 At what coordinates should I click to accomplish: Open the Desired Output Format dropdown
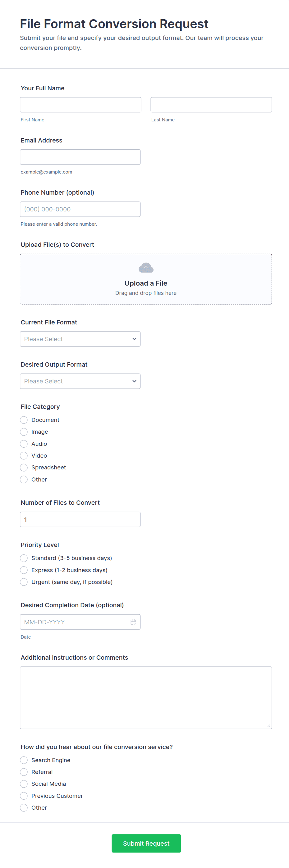tap(80, 381)
